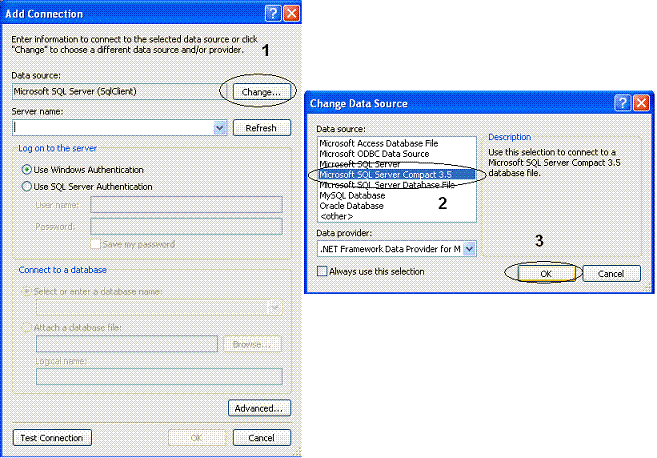The width and height of the screenshot is (657, 458).
Task: Choose Use SQL Server Authentication radio option
Action: tap(27, 186)
